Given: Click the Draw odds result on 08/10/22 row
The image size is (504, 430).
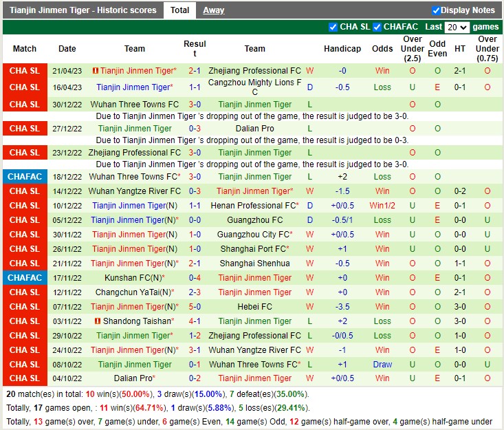Looking at the screenshot, I should click(382, 365).
